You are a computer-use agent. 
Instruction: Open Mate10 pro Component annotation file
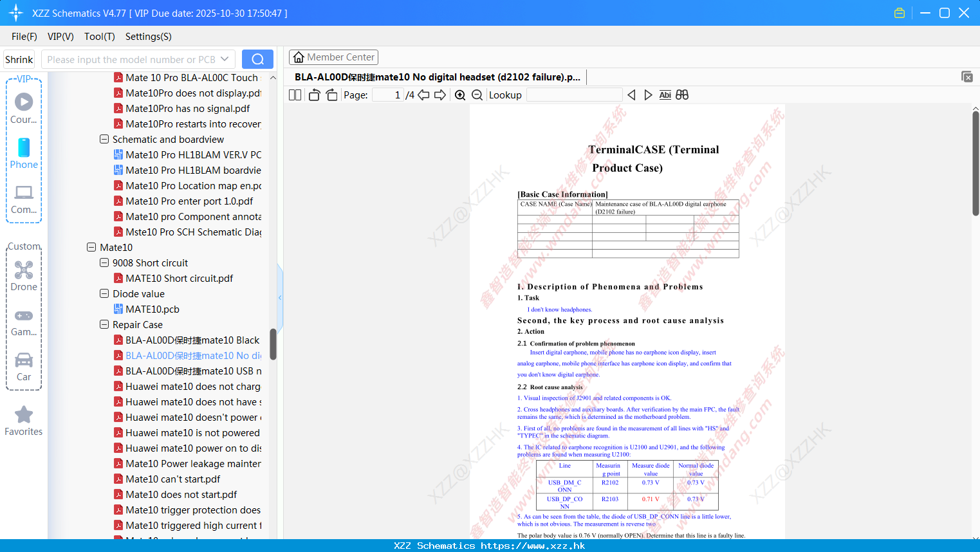point(187,217)
